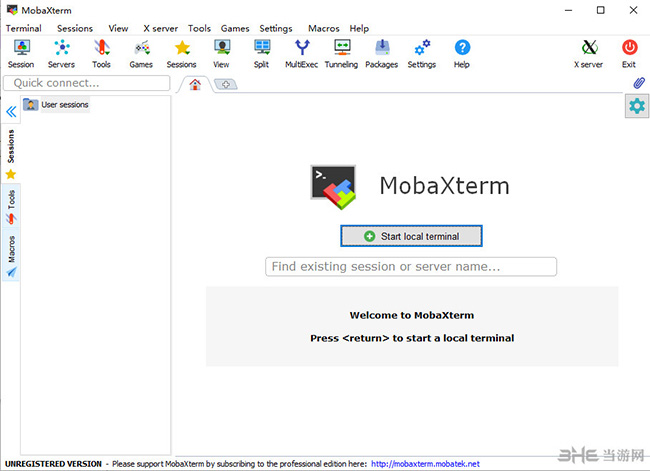Open the View menu in menu bar
The image size is (650, 471).
(x=119, y=28)
